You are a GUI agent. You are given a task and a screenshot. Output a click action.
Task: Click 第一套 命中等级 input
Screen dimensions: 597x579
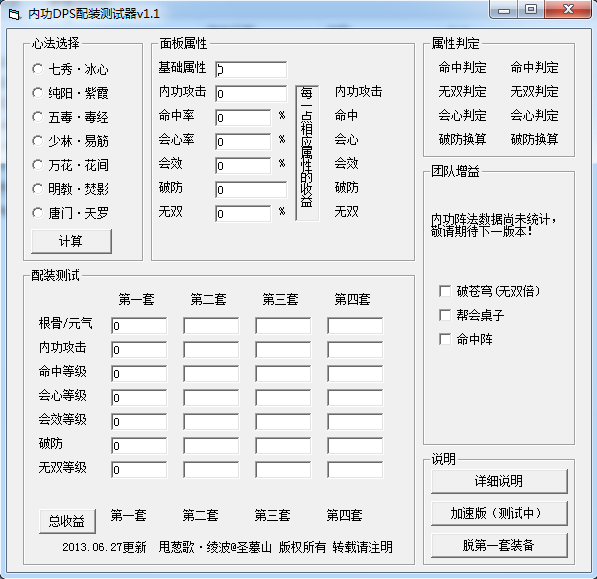139,374
